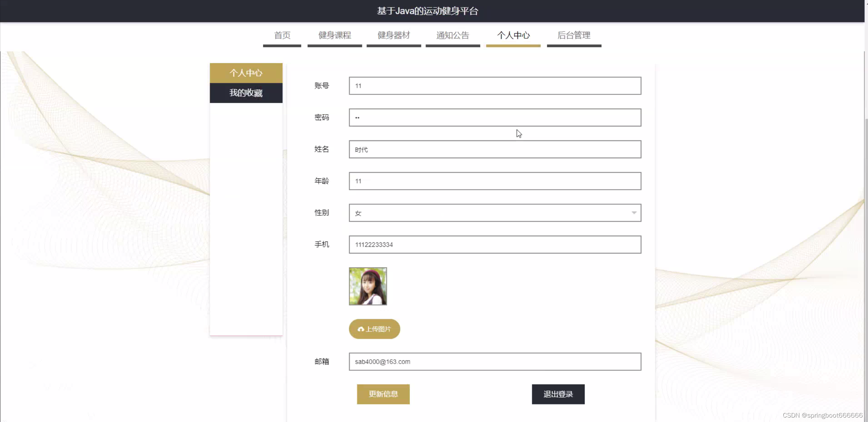Focus the 账号 account input field
This screenshot has height=422, width=868.
[x=495, y=86]
